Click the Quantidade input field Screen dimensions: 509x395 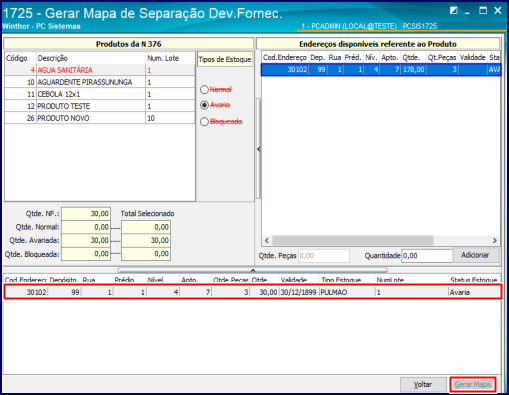427,256
